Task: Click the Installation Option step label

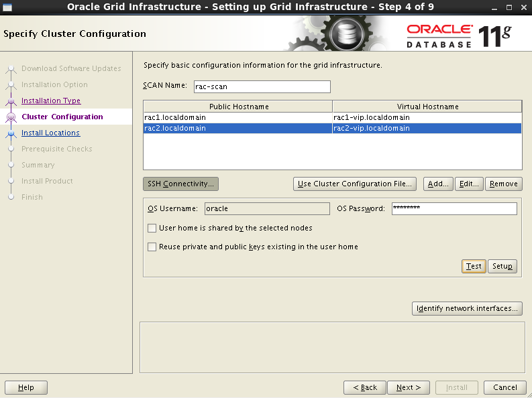Action: (x=54, y=84)
